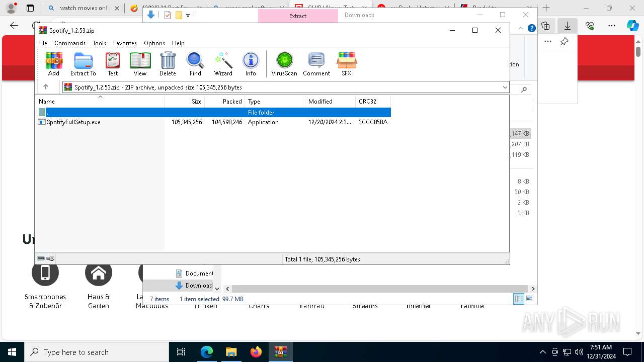
Task: Sort by CRC32 column header
Action: (373, 102)
